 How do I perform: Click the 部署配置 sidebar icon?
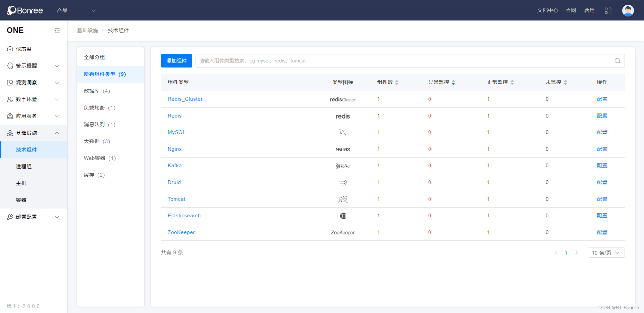[10, 217]
